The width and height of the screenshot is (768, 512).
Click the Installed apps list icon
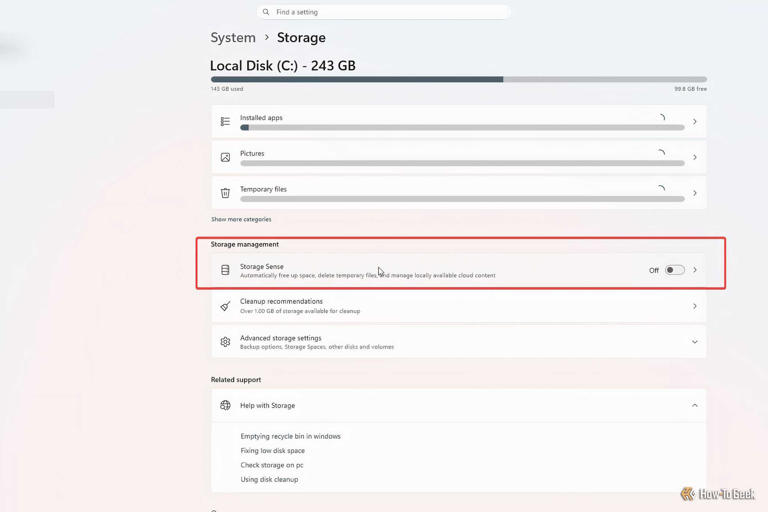pyautogui.click(x=225, y=122)
